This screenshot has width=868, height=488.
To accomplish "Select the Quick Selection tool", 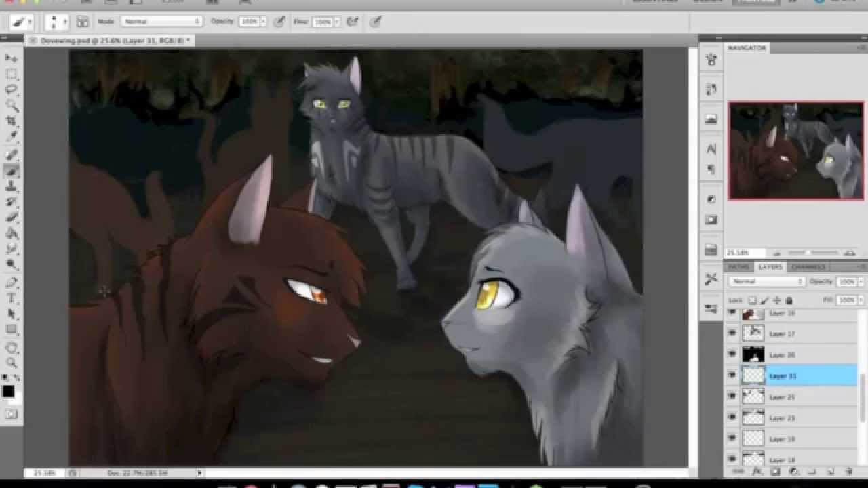I will point(12,105).
